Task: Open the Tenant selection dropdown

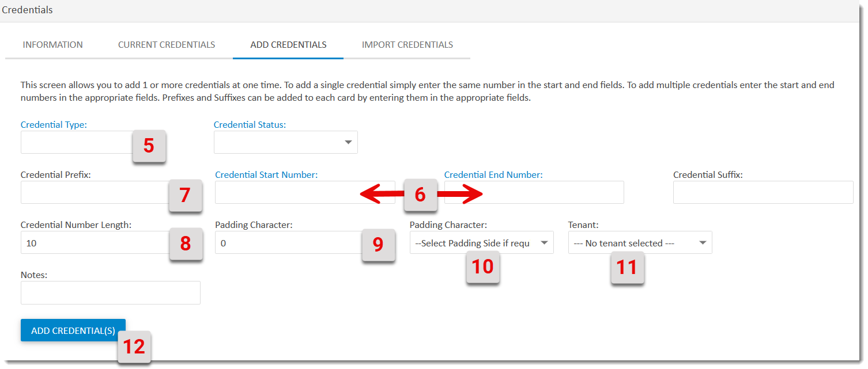Action: coord(640,242)
